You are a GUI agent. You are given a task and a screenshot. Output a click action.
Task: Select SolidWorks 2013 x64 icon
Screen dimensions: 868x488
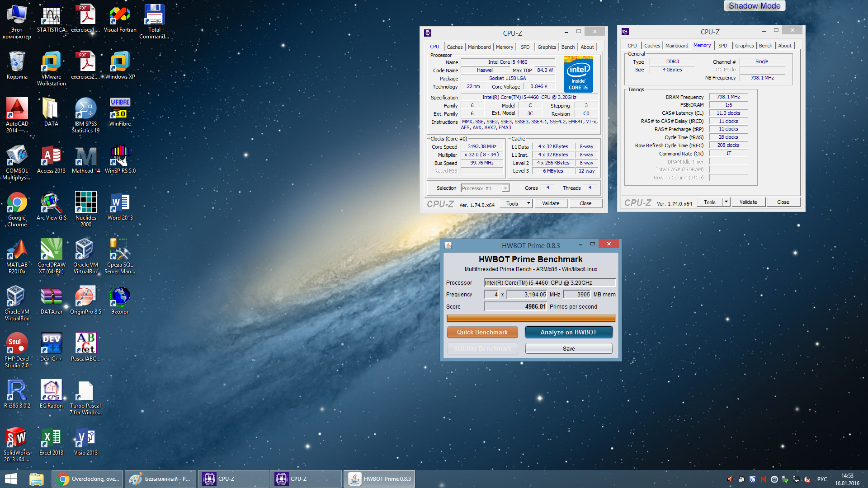(17, 444)
